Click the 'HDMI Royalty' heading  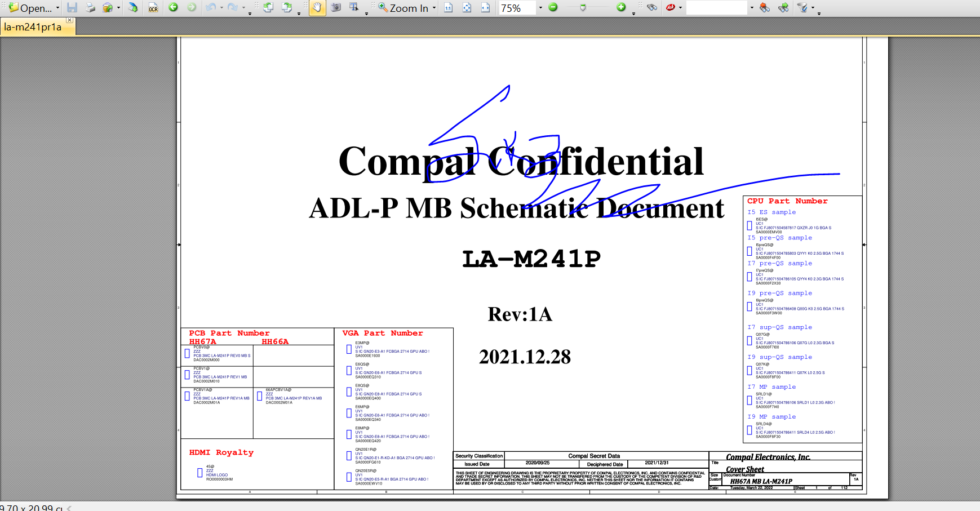[x=221, y=452]
